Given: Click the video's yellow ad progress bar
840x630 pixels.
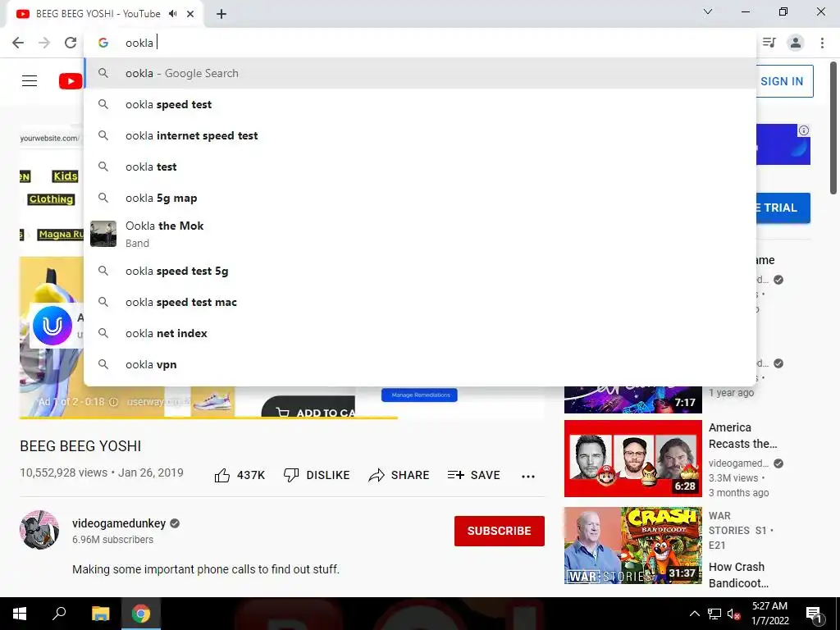Looking at the screenshot, I should click(209, 418).
